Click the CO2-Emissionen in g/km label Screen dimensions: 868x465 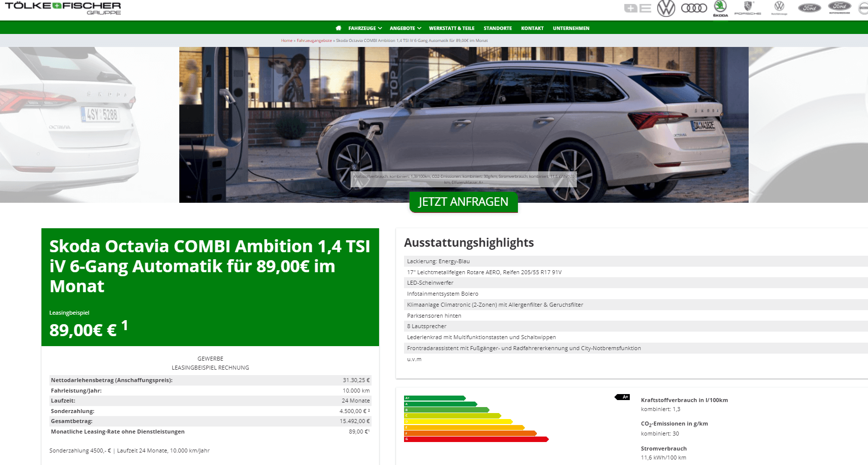click(x=674, y=424)
